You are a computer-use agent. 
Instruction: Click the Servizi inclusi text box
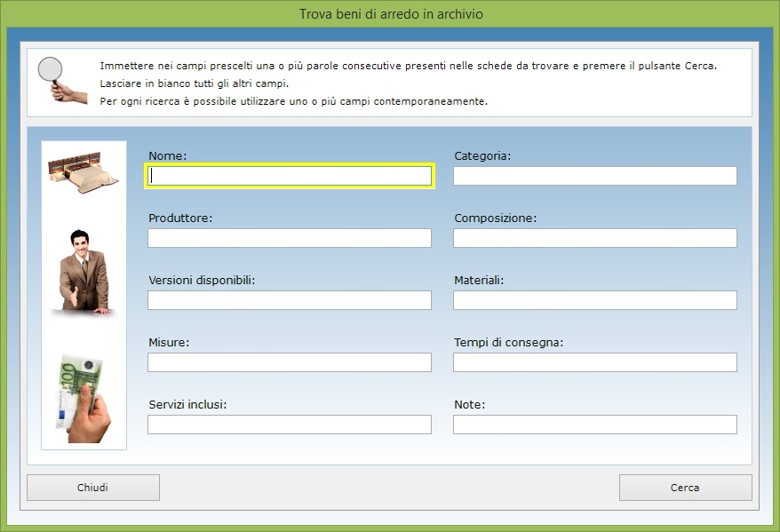290,425
